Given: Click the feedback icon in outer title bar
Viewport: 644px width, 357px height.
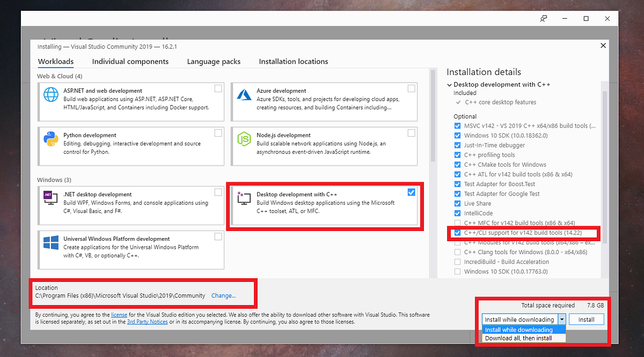Looking at the screenshot, I should click(x=544, y=19).
